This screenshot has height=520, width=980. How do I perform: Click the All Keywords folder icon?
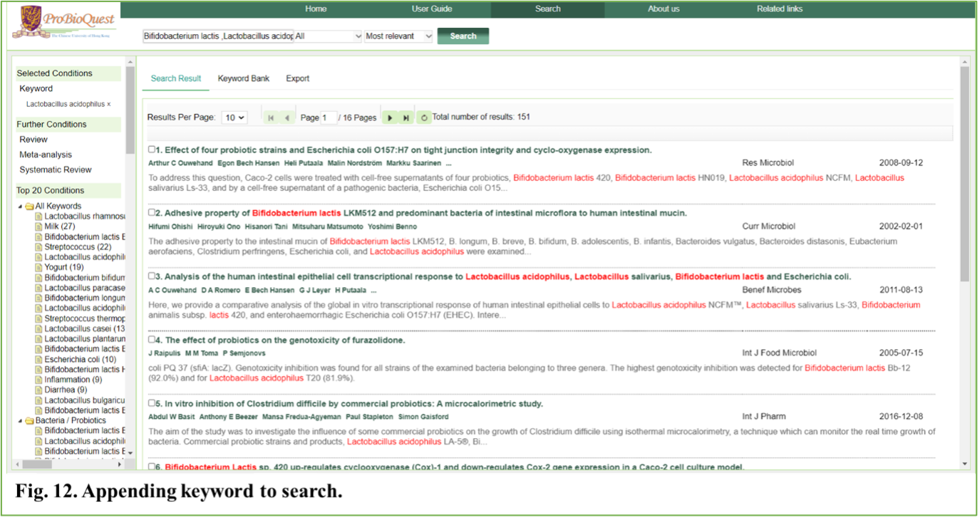[30, 207]
